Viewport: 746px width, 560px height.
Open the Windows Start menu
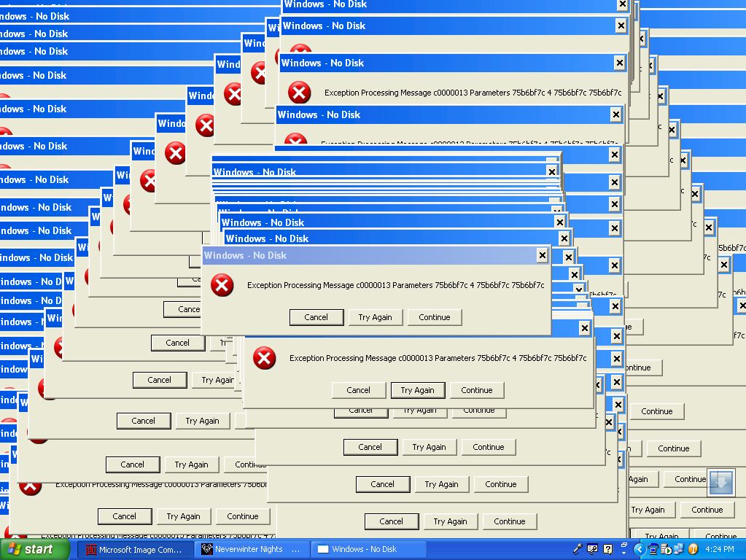34,550
